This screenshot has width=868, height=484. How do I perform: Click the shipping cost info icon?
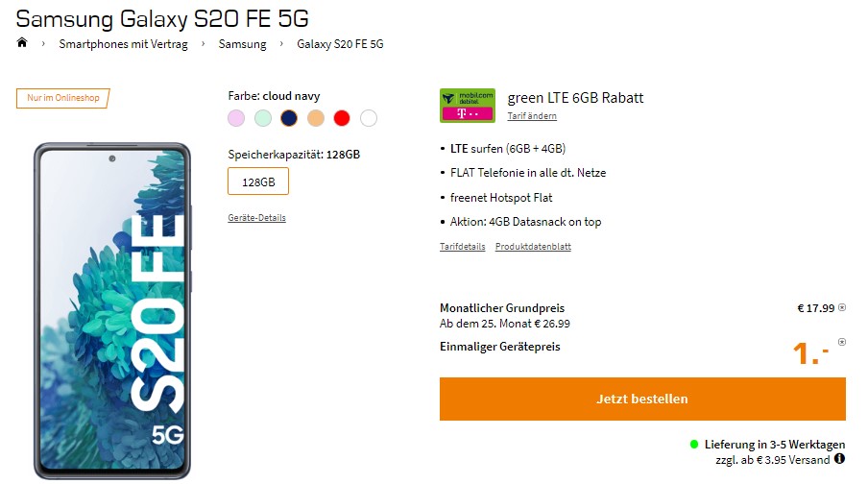[840, 459]
